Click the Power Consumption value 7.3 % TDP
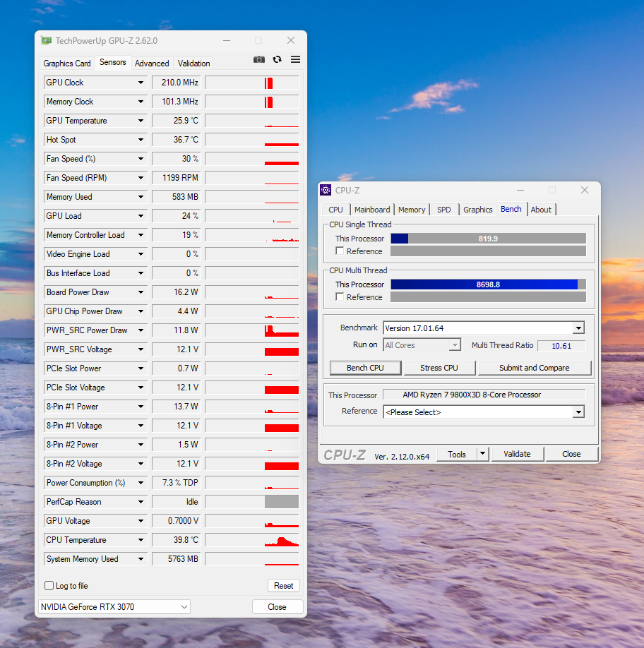Viewport: 644px width, 648px height. (177, 483)
